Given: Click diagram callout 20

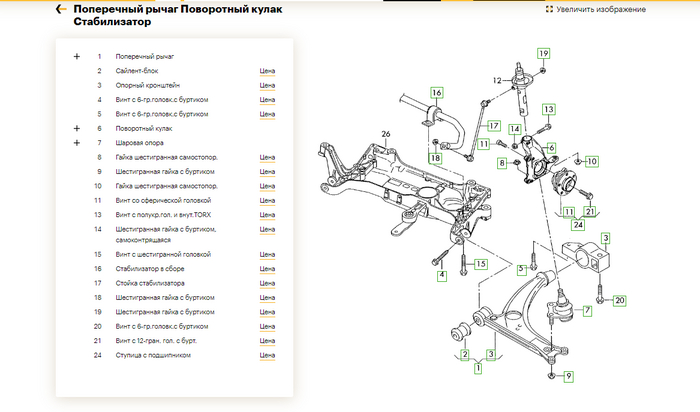Looking at the screenshot, I should [x=620, y=300].
